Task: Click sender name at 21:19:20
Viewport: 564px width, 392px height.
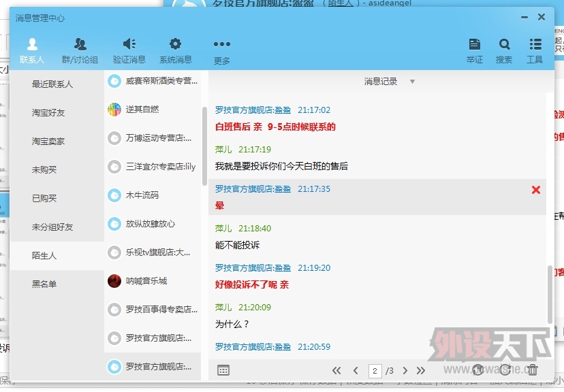Action: (x=253, y=268)
